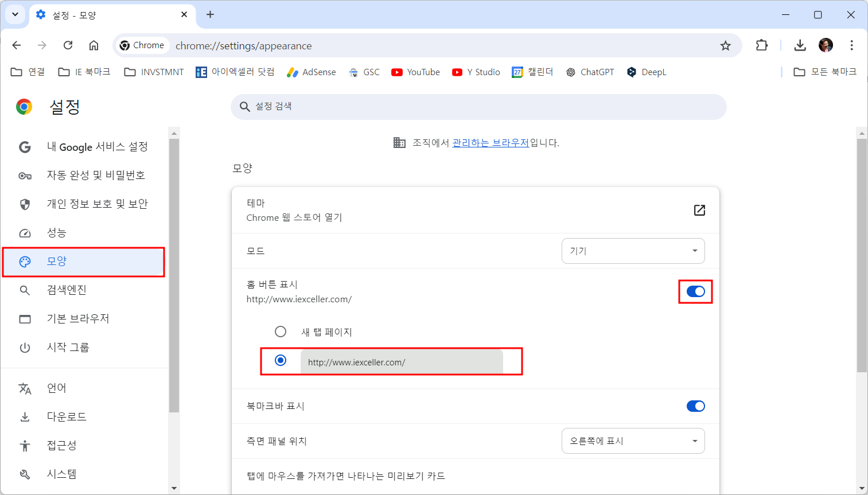Open the 성능 settings section
This screenshot has width=868, height=495.
tap(84, 233)
